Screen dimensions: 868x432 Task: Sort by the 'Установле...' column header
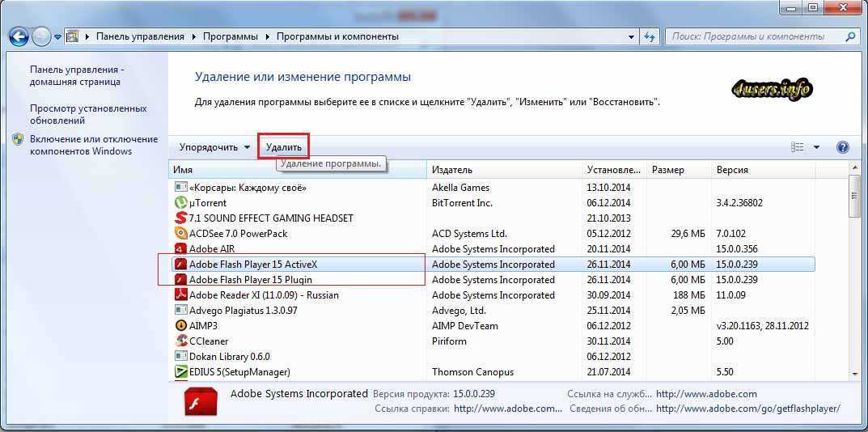point(614,170)
